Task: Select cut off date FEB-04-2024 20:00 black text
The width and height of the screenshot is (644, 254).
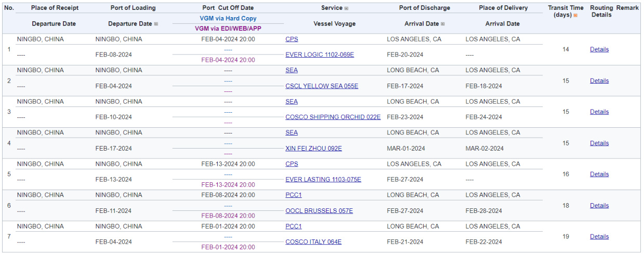Action: pyautogui.click(x=228, y=39)
